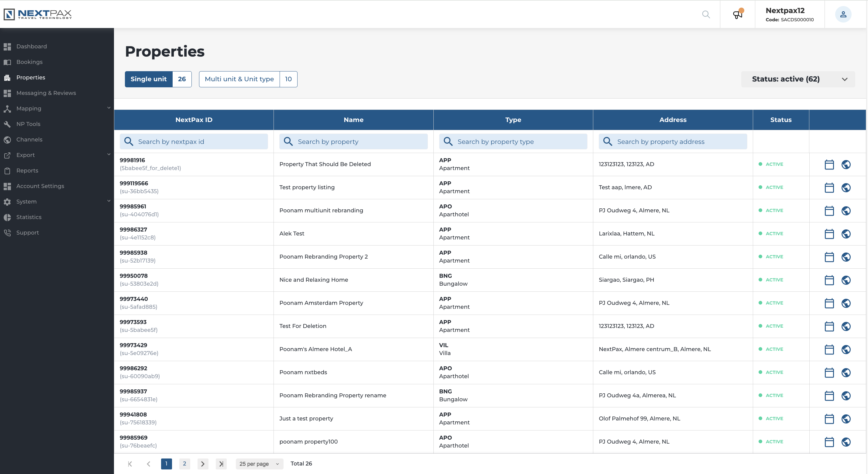
Task: Click globe icon for poonam property100 row
Action: coord(846,442)
